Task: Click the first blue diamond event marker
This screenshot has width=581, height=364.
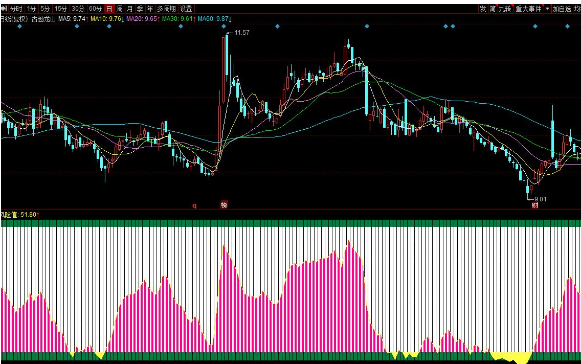Action: click(x=20, y=26)
